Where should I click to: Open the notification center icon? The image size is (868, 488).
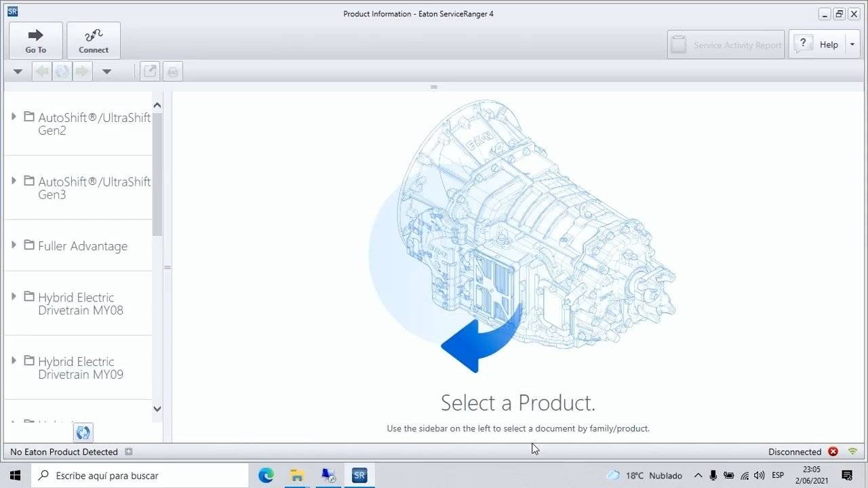(x=847, y=475)
